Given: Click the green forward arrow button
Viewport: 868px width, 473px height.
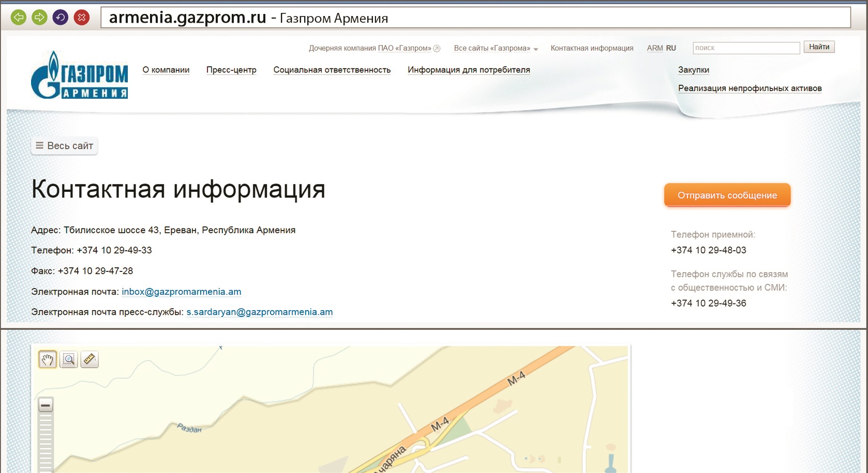Looking at the screenshot, I should 39,18.
